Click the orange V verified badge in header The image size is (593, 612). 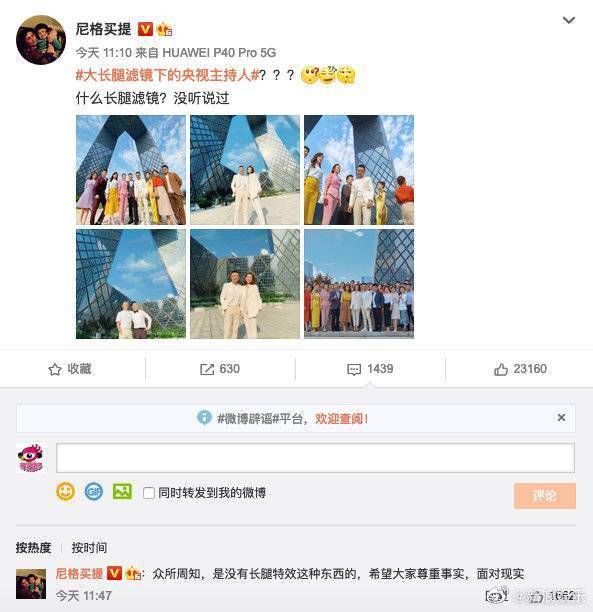pyautogui.click(x=145, y=29)
